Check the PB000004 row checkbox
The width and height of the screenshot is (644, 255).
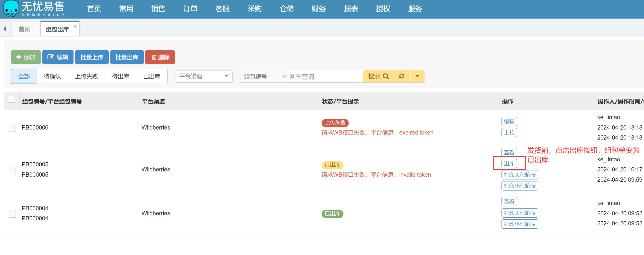coord(12,214)
